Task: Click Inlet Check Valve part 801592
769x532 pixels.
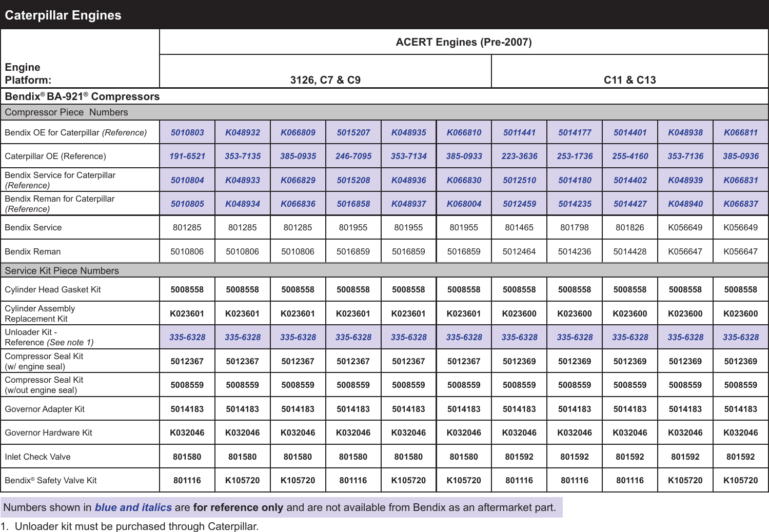Action: [x=520, y=456]
